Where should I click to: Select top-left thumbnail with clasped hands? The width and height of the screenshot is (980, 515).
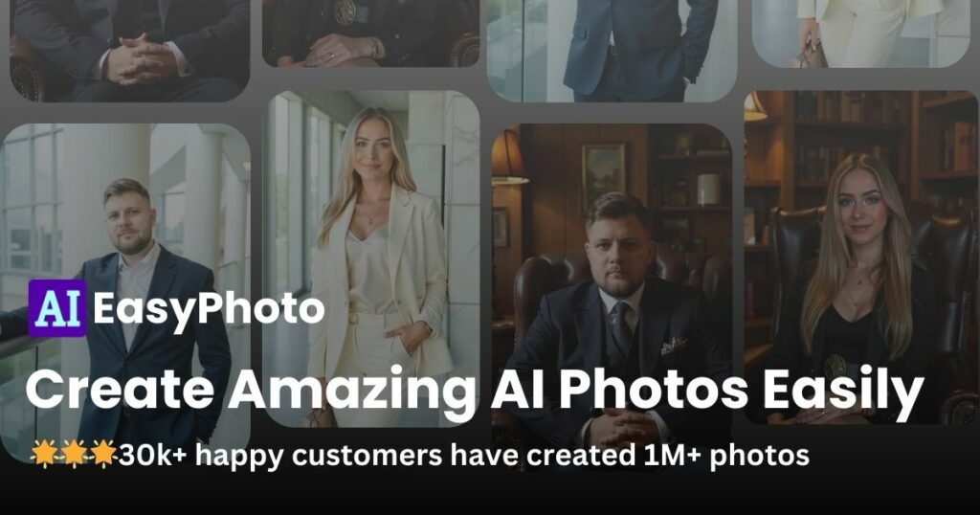[x=130, y=50]
